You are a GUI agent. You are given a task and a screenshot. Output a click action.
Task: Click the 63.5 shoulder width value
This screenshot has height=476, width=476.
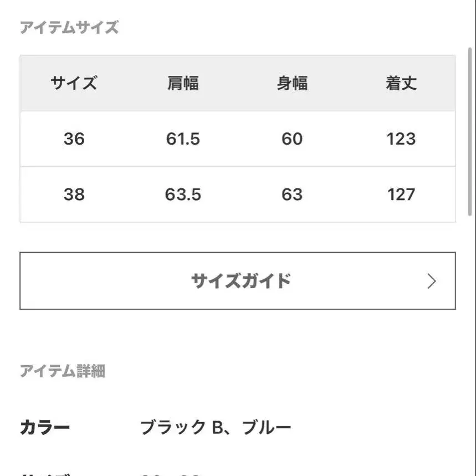[183, 195]
